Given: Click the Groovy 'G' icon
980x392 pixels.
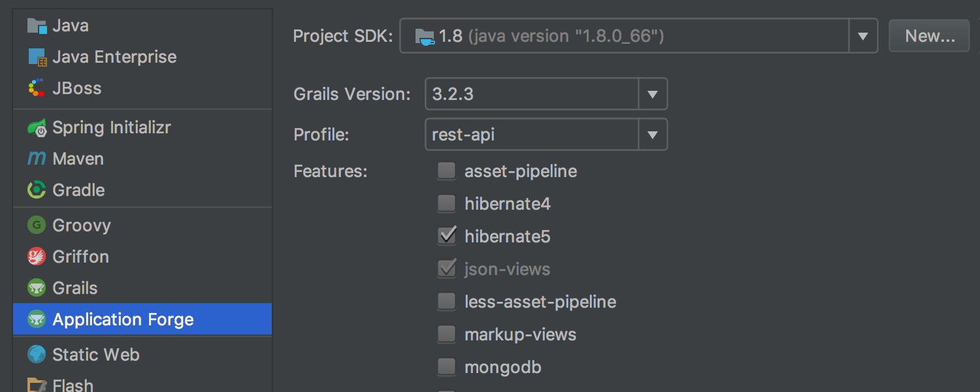Looking at the screenshot, I should (37, 225).
